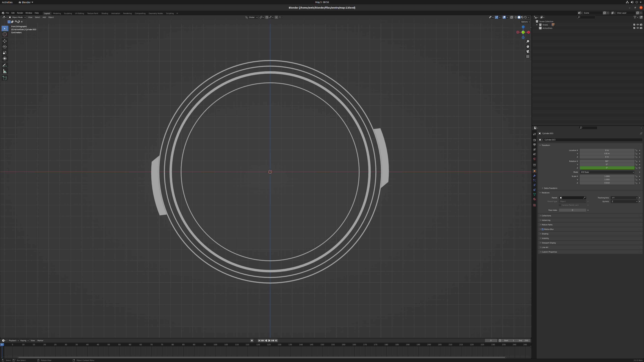644x362 pixels.
Task: Open Up Axis Z dropdown
Action: coord(624,202)
